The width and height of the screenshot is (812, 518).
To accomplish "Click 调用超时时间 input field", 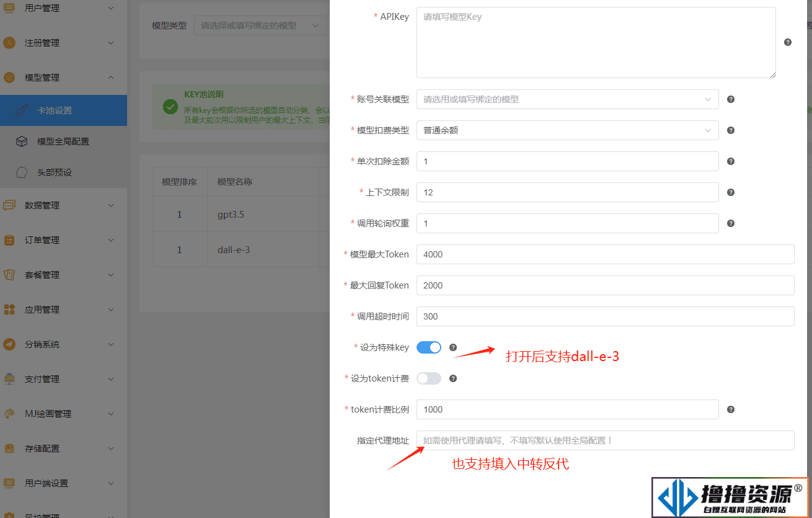I will [x=606, y=316].
